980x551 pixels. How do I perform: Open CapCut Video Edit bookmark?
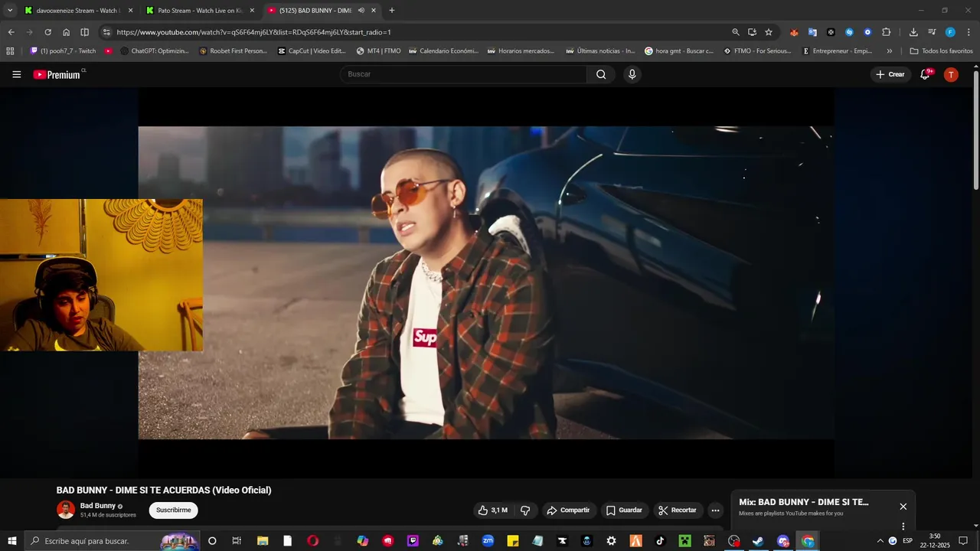click(312, 51)
